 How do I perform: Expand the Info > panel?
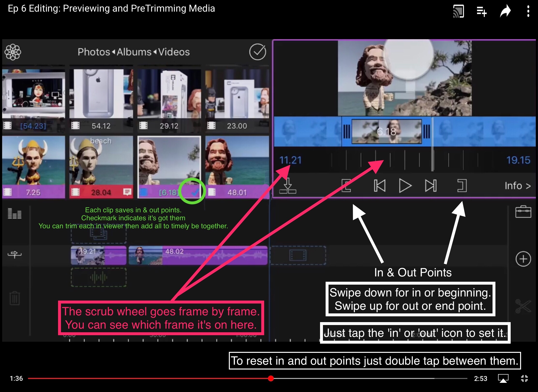pos(517,186)
